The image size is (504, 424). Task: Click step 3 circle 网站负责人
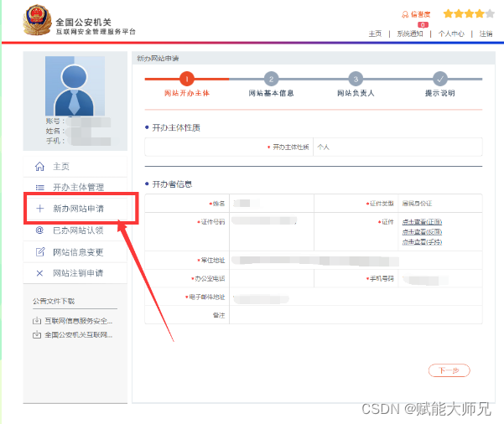coord(356,79)
